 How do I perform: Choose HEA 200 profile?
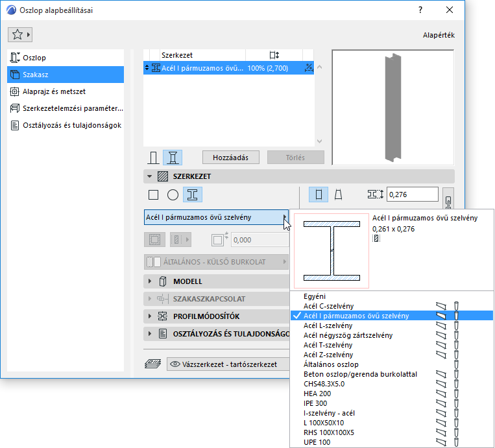[391, 394]
